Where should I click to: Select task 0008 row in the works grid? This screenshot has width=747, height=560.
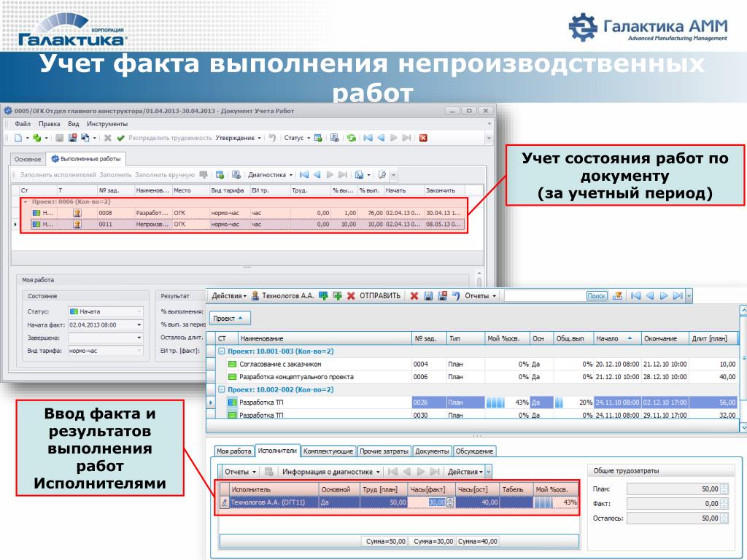[247, 213]
